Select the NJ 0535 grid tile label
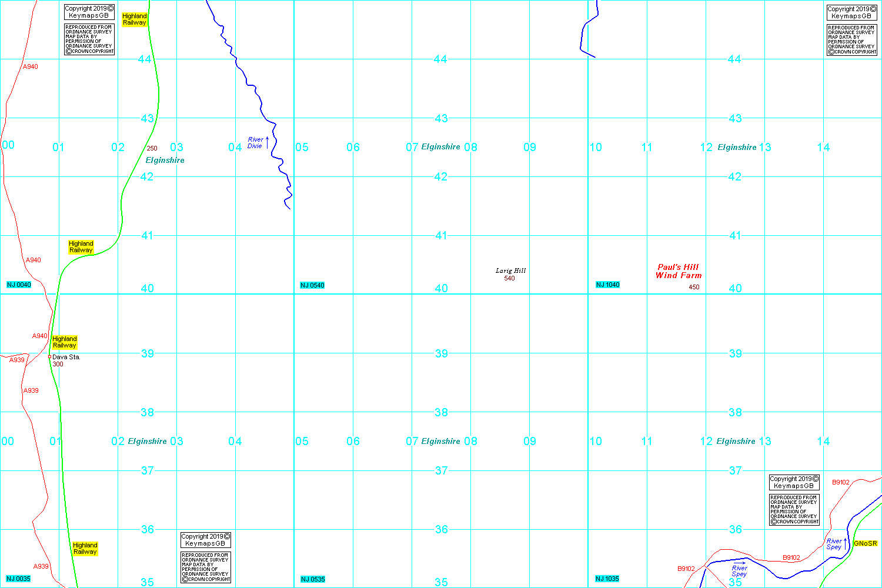Image resolution: width=882 pixels, height=588 pixels. pyautogui.click(x=312, y=580)
